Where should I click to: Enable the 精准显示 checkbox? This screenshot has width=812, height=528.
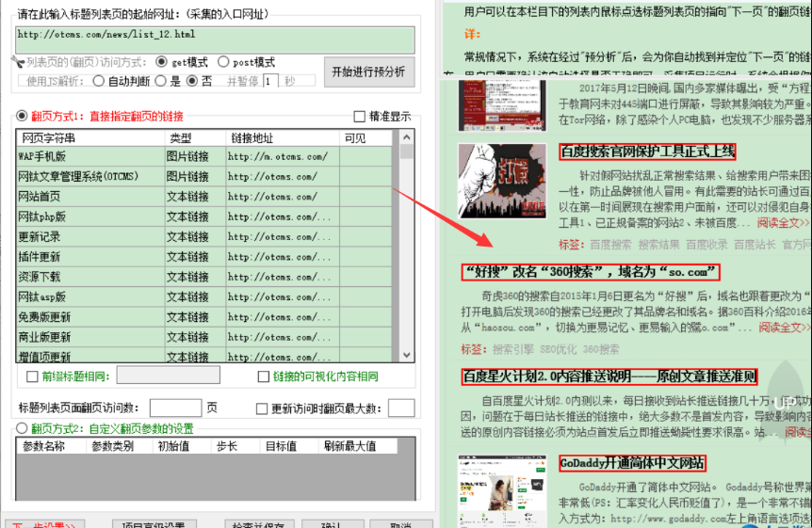(x=359, y=117)
